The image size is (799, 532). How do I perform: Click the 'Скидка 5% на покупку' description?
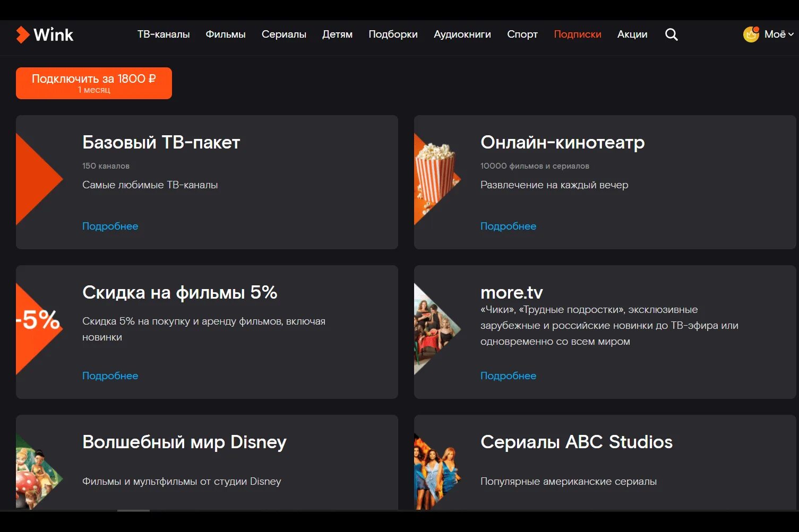pos(204,329)
